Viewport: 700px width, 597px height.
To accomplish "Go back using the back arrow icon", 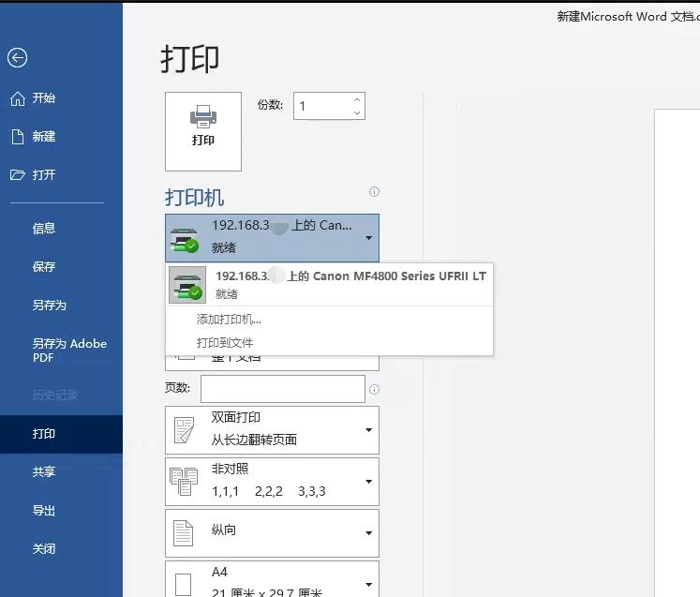I will coord(18,57).
